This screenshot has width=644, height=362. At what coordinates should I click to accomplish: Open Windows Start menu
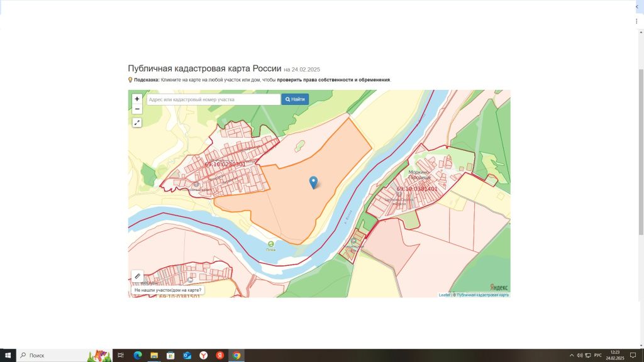click(8, 355)
